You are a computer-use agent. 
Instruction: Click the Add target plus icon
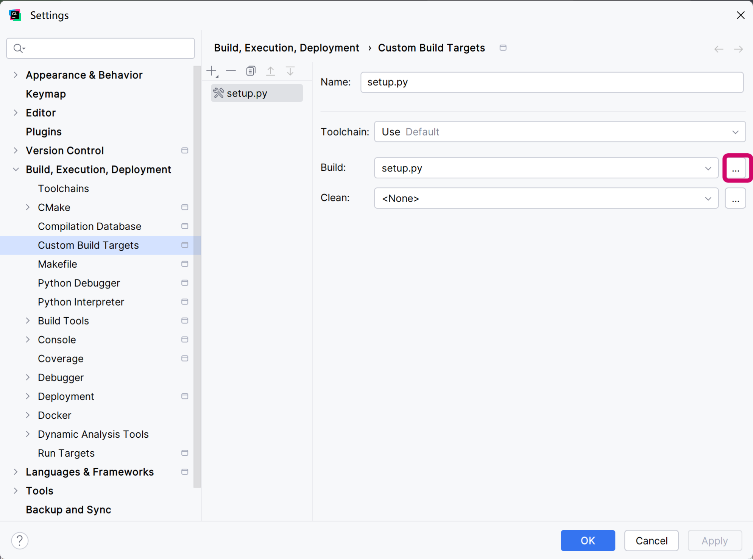pos(212,71)
